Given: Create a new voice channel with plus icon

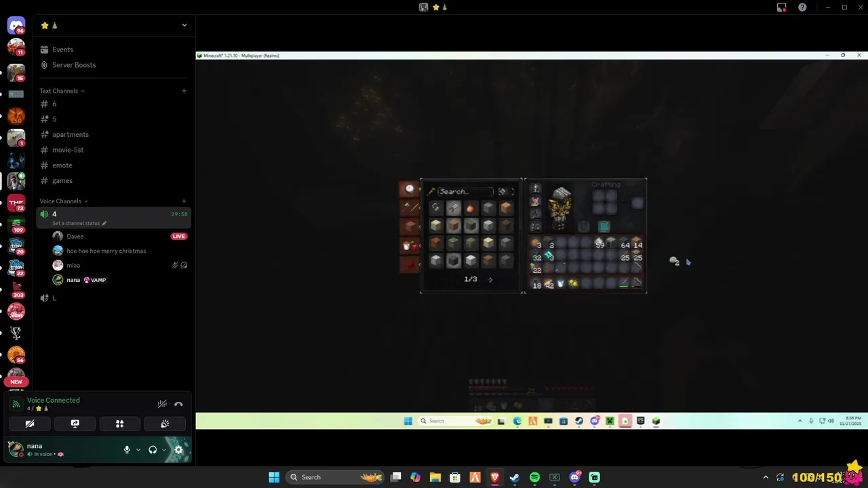Looking at the screenshot, I should pyautogui.click(x=184, y=201).
